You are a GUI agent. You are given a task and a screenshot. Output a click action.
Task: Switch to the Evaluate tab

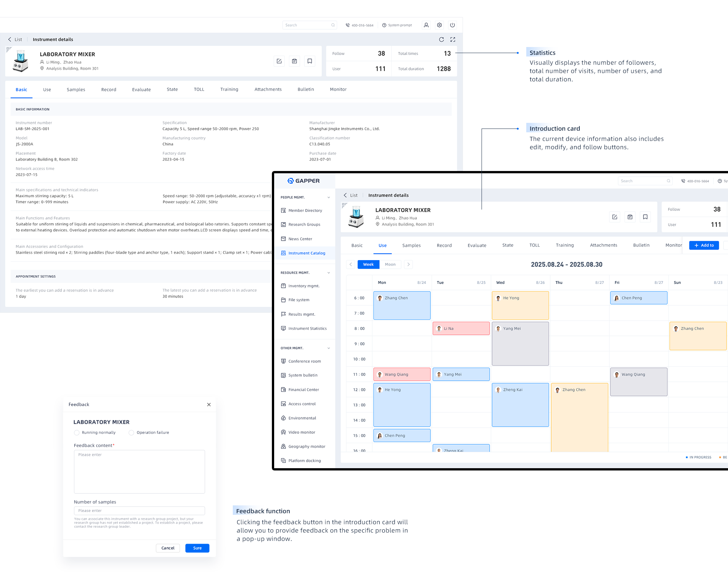click(141, 89)
